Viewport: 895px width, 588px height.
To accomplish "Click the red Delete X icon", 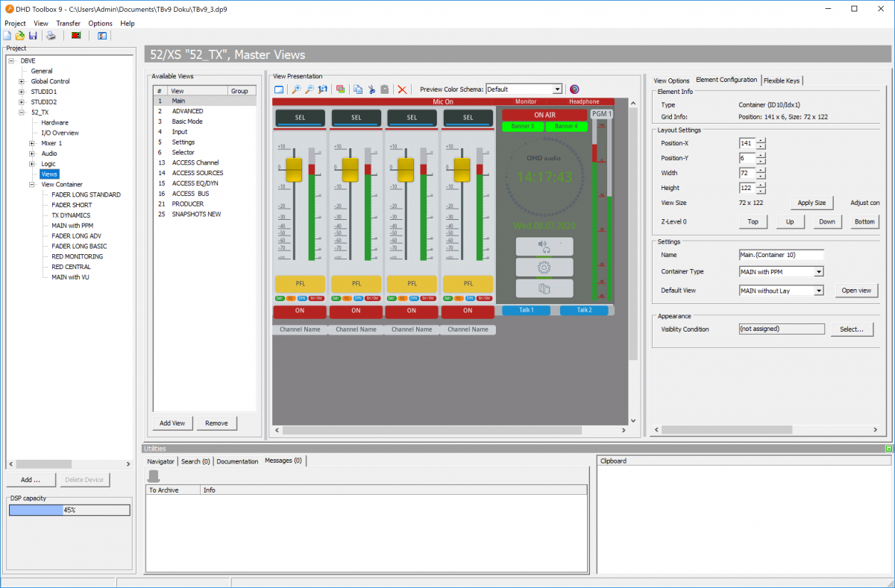I will coord(402,89).
